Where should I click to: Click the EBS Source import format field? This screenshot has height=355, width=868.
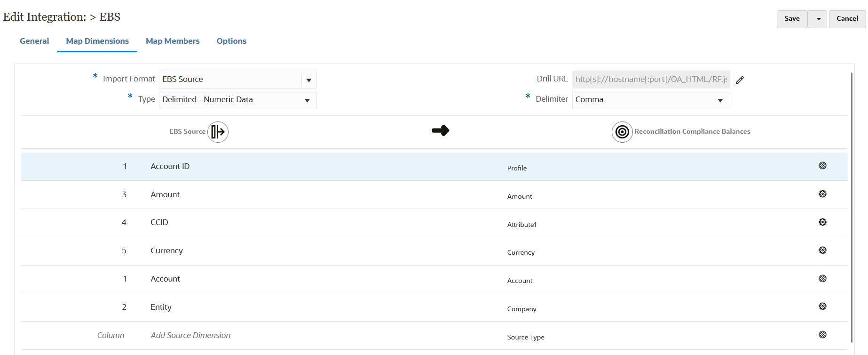pyautogui.click(x=230, y=80)
